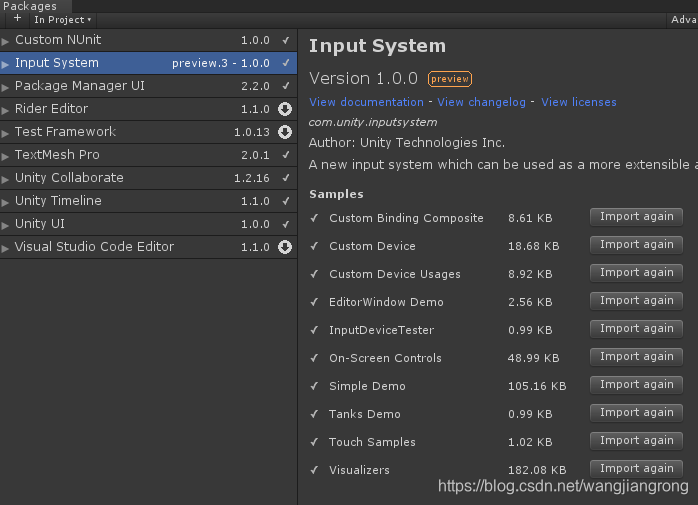Click the orange preview badge
Viewport: 698px width, 505px height.
(x=450, y=79)
